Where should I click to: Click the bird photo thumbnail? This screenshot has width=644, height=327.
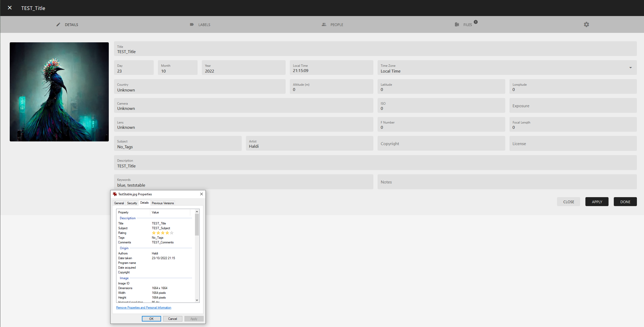(59, 92)
